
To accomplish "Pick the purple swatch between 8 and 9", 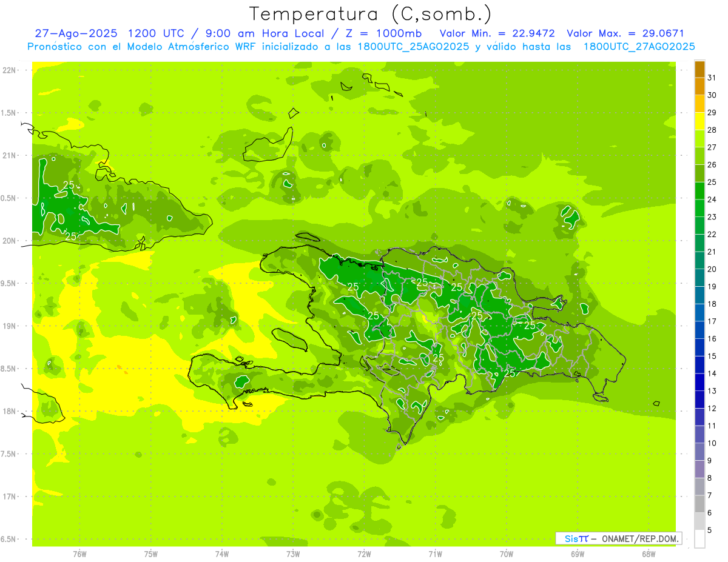I will click(x=699, y=469).
